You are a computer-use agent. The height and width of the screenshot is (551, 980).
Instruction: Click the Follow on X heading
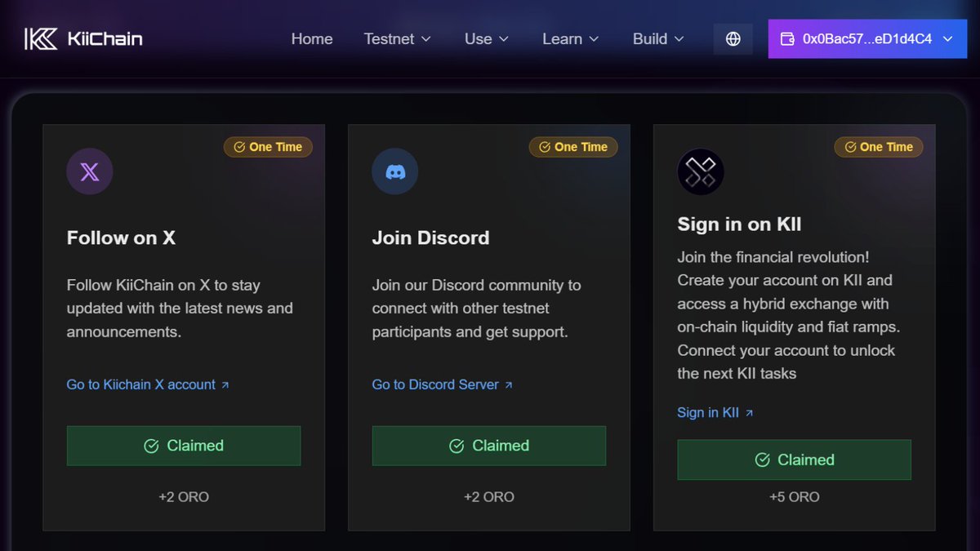(121, 238)
